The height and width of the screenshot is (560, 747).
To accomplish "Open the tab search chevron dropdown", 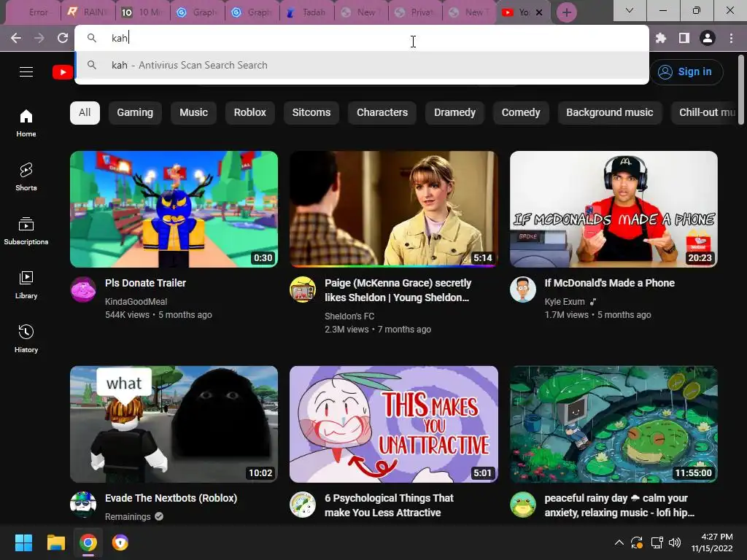I will click(630, 10).
